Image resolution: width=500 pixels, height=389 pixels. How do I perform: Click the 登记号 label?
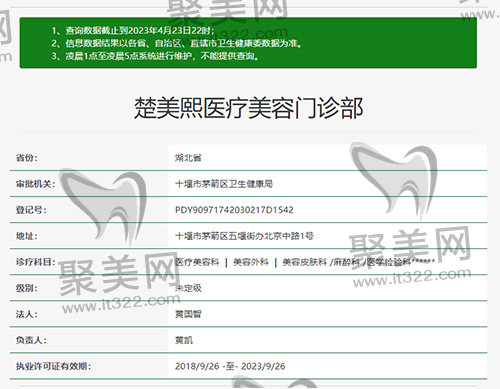click(31, 210)
